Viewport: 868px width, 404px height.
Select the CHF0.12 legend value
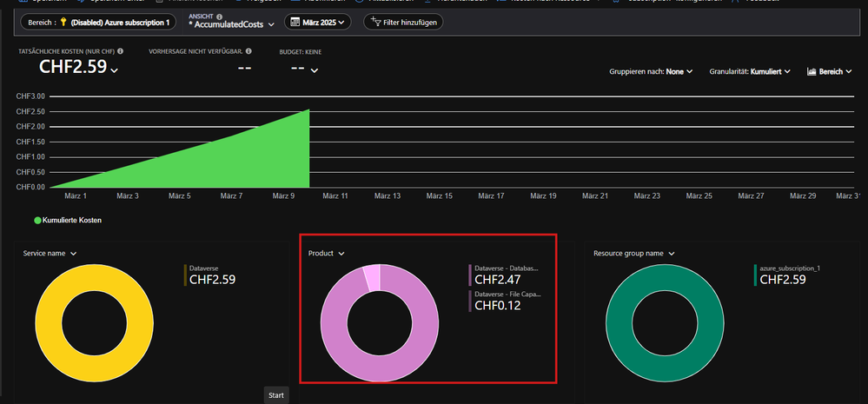[498, 305]
